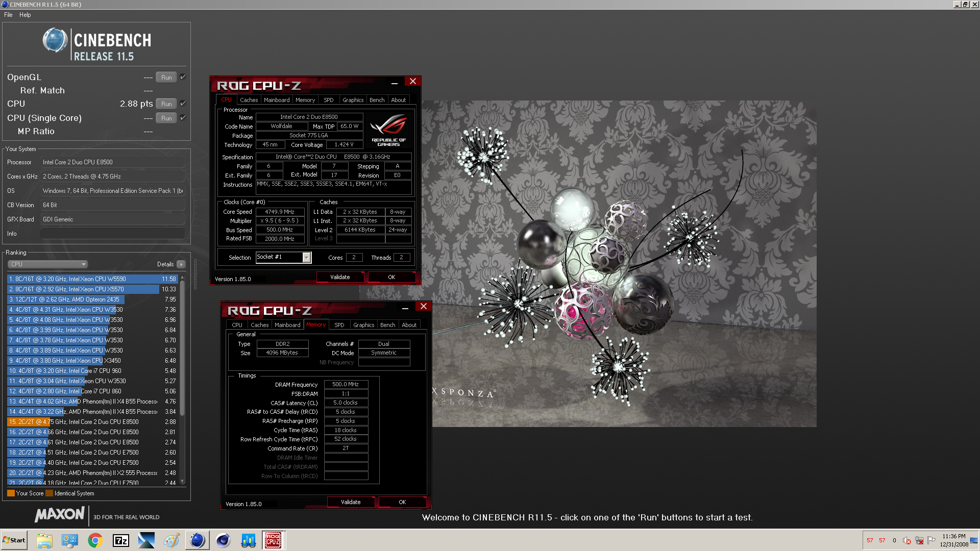The height and width of the screenshot is (551, 980).
Task: Select ranking row 20 Phenom II X2 555
Action: tap(92, 473)
